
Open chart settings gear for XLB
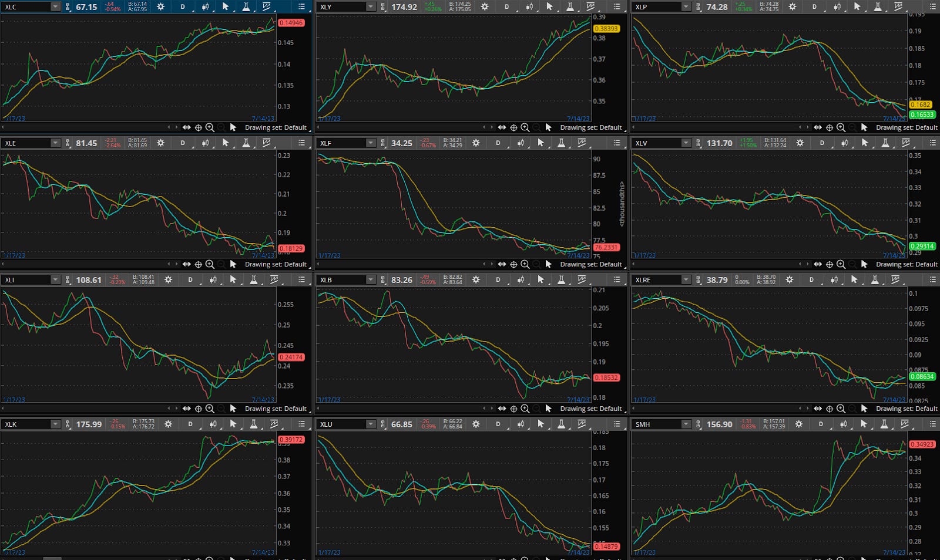476,280
